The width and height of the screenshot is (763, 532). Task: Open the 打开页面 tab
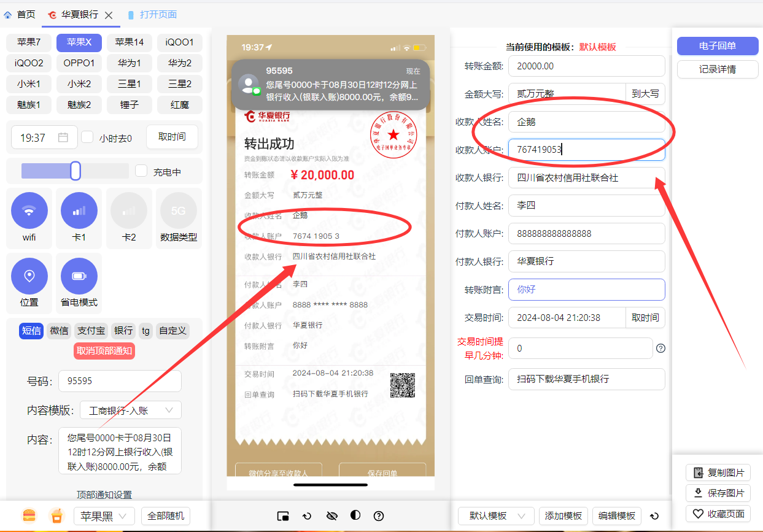pos(152,15)
